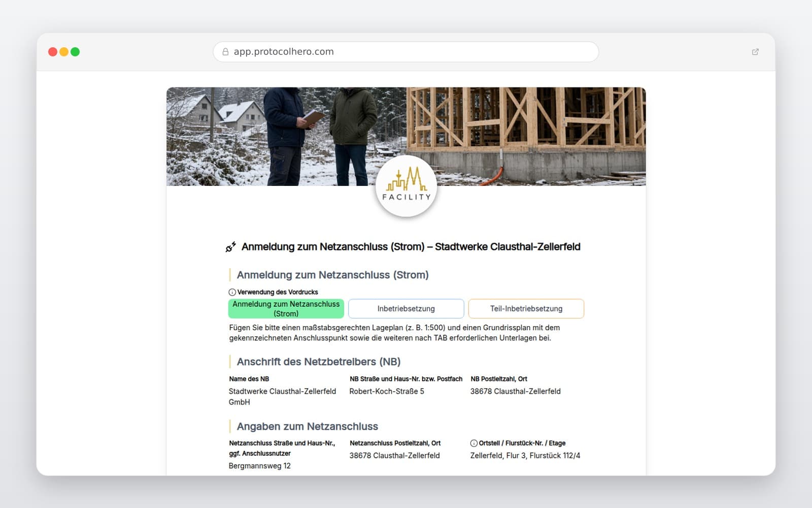Click the green maximize window button
This screenshot has width=812, height=508.
coord(75,52)
